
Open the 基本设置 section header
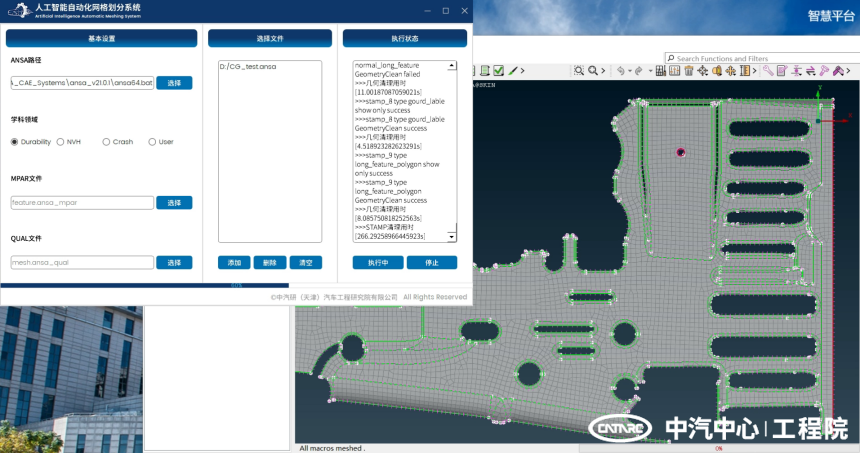(x=101, y=38)
